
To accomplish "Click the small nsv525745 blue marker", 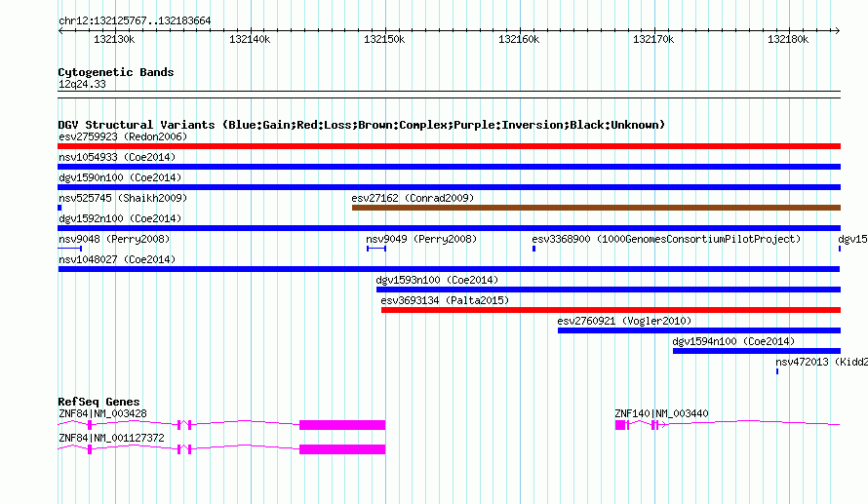I will pos(59,208).
